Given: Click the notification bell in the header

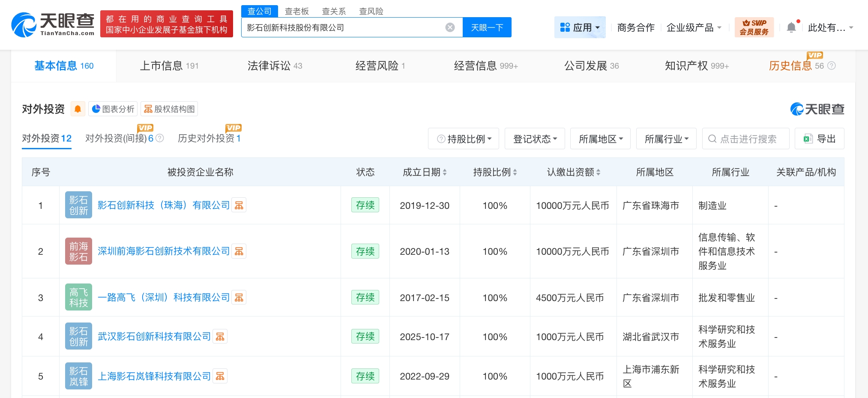Looking at the screenshot, I should click(791, 27).
